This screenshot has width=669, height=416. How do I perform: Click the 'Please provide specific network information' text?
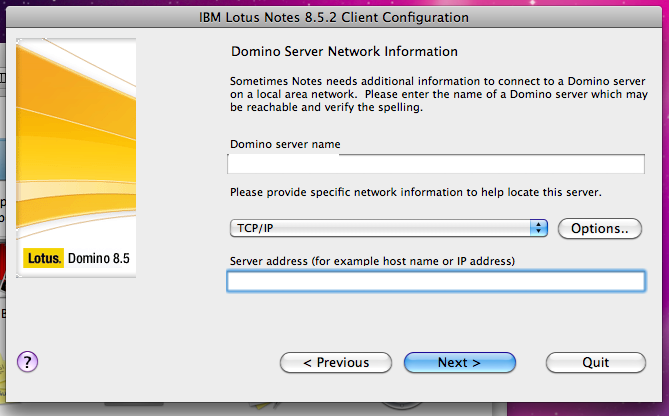[416, 192]
